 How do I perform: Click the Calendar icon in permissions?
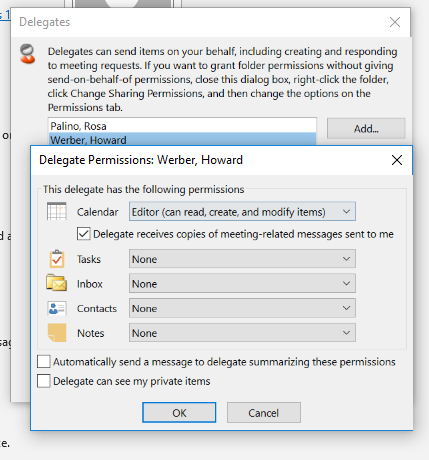point(56,211)
